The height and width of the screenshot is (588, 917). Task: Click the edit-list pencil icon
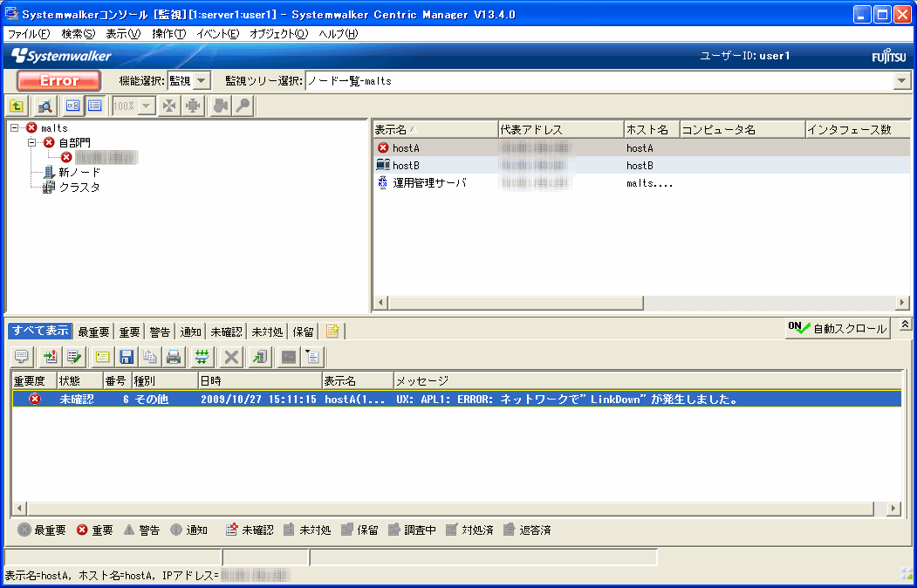click(73, 357)
